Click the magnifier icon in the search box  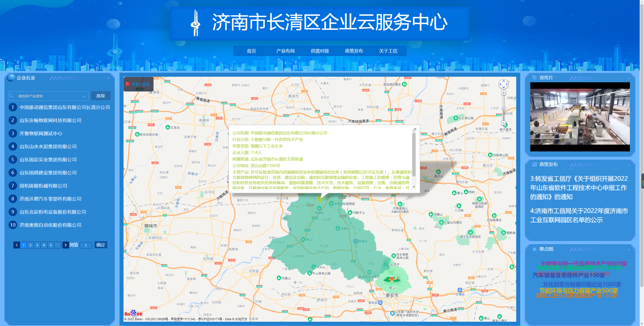[x=12, y=96]
